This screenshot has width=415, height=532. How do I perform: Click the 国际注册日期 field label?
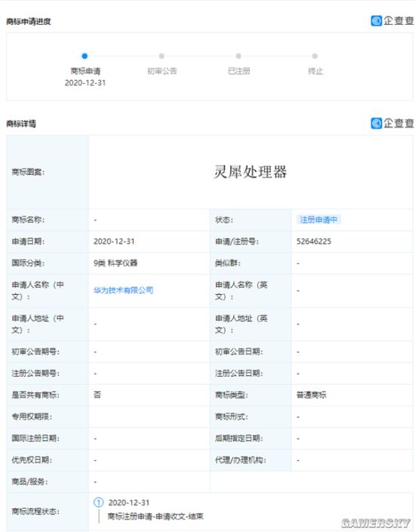click(35, 438)
